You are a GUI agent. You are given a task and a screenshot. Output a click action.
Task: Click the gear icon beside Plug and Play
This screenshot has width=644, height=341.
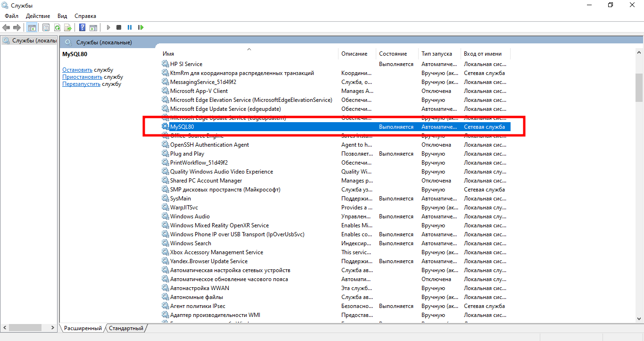pos(165,154)
